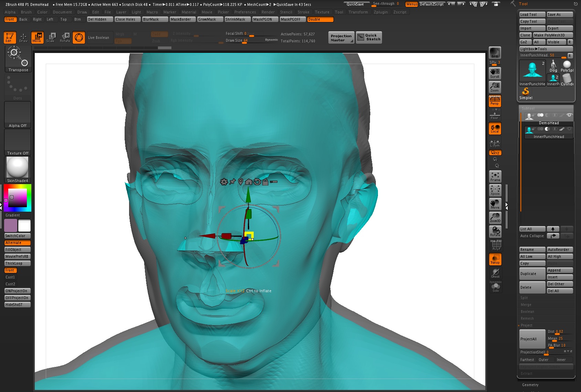Toggle Solo mode
Viewport: 581px width, 392px height.
[495, 287]
